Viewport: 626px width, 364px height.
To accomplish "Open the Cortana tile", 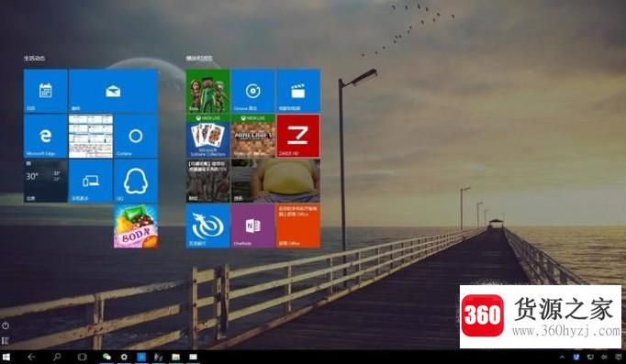I will (x=136, y=136).
